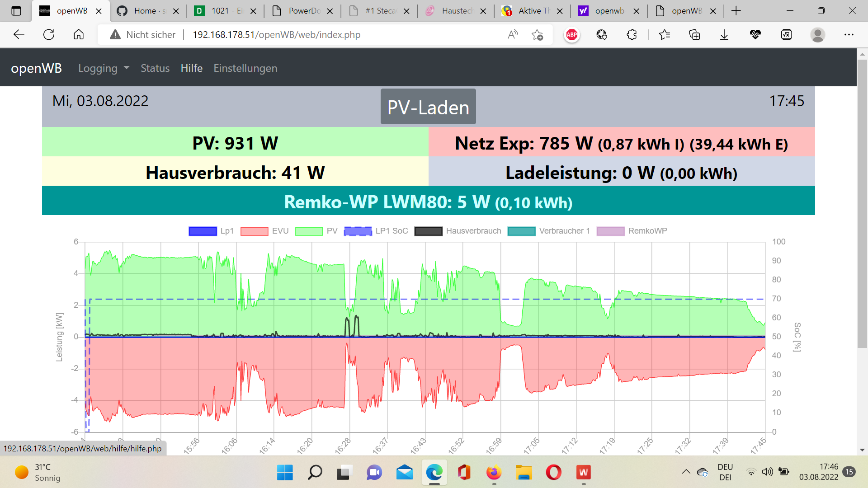Click the PV-Laden mode button

tap(428, 107)
